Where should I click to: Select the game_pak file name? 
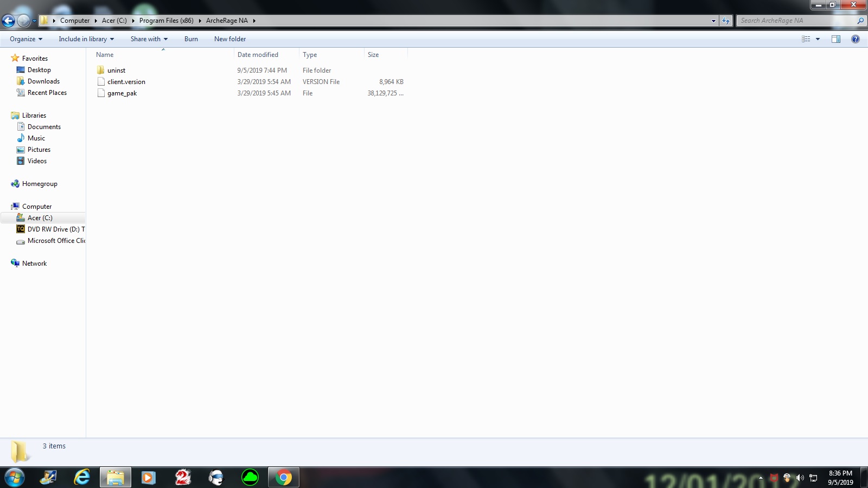(x=122, y=93)
